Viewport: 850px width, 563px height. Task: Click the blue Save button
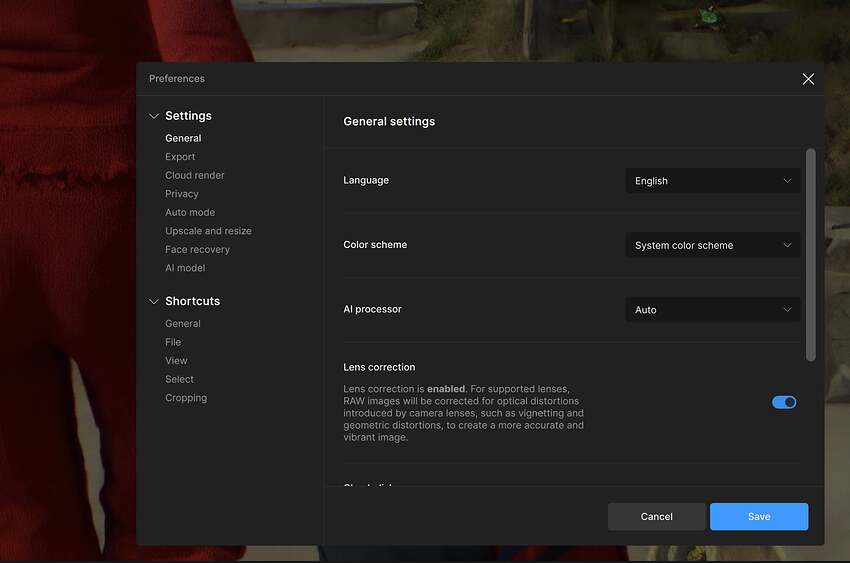(758, 516)
